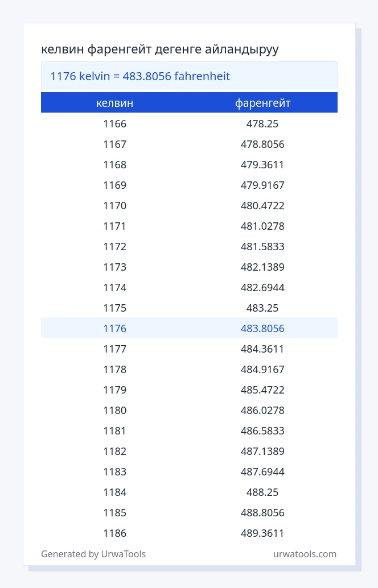Open the urwatools.com link
Viewport: 378px width, 588px height.
[305, 554]
